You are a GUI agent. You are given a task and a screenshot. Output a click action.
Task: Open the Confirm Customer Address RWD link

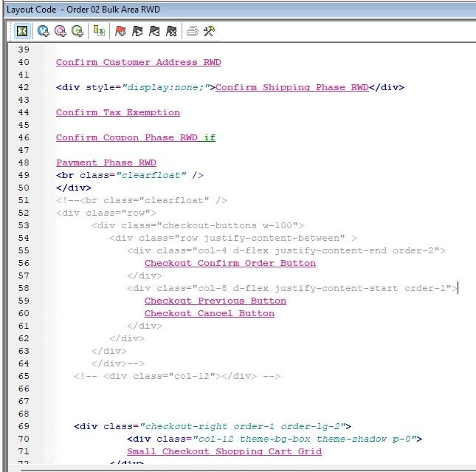[x=138, y=63]
